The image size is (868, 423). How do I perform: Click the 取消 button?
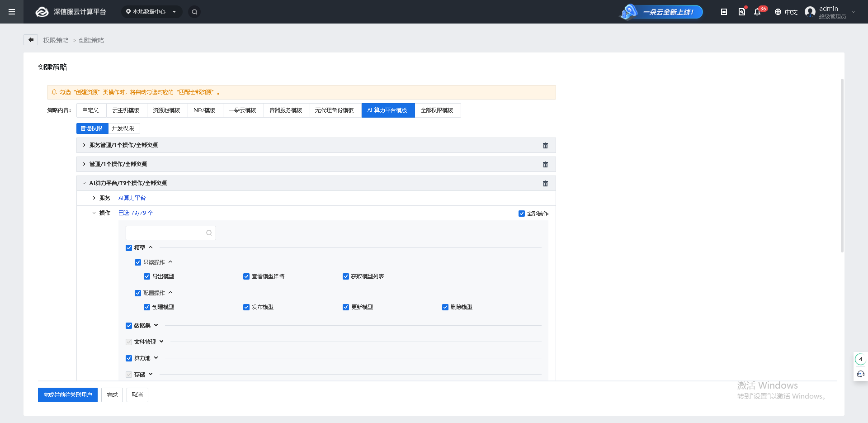[137, 395]
